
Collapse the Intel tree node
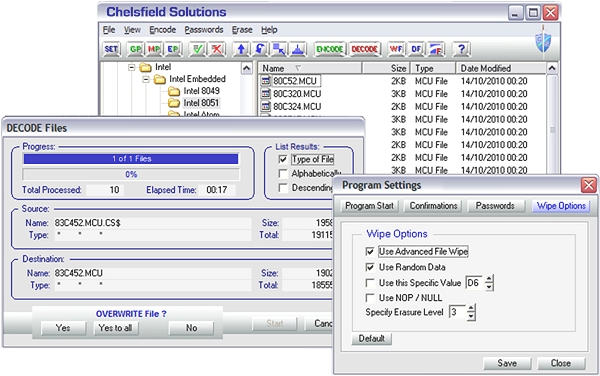click(x=132, y=67)
